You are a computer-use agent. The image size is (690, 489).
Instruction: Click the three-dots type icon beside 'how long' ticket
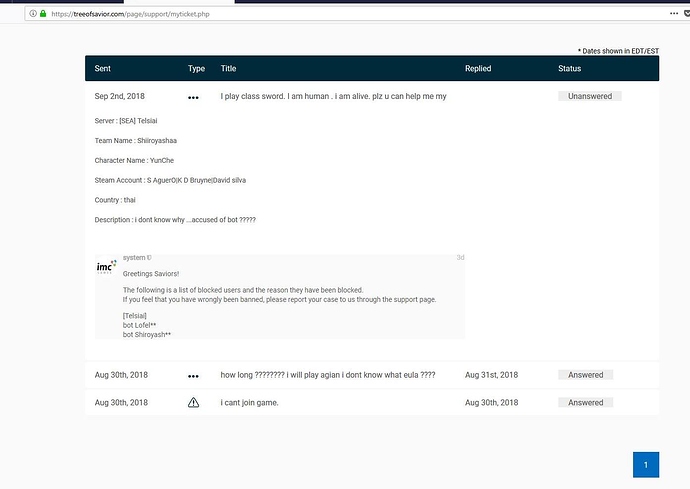[x=193, y=376]
